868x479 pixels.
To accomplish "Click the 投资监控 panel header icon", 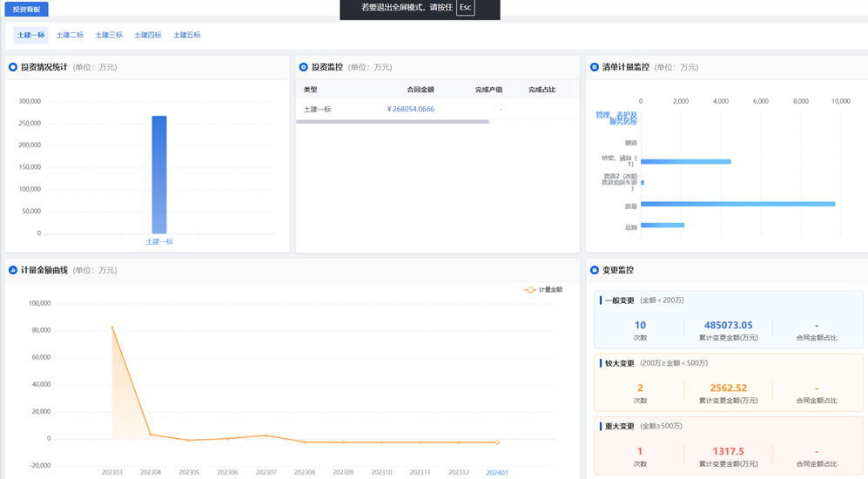I will [x=304, y=67].
